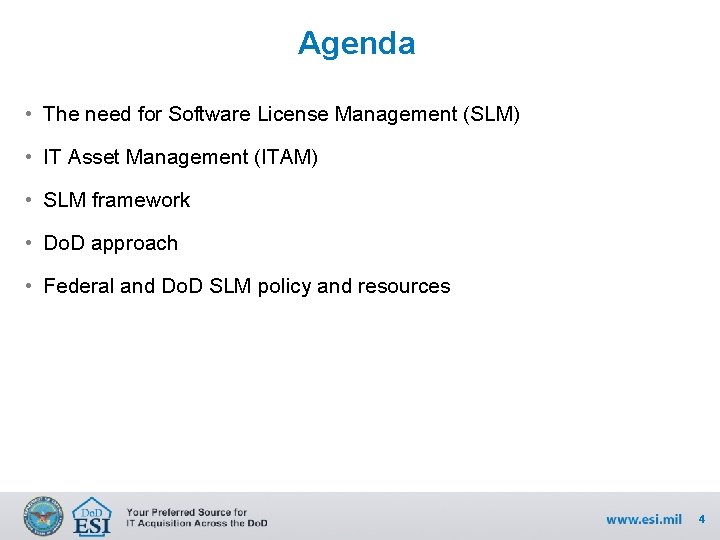Click bullet 'The need for Software License Management (SLM)'

(x=281, y=114)
